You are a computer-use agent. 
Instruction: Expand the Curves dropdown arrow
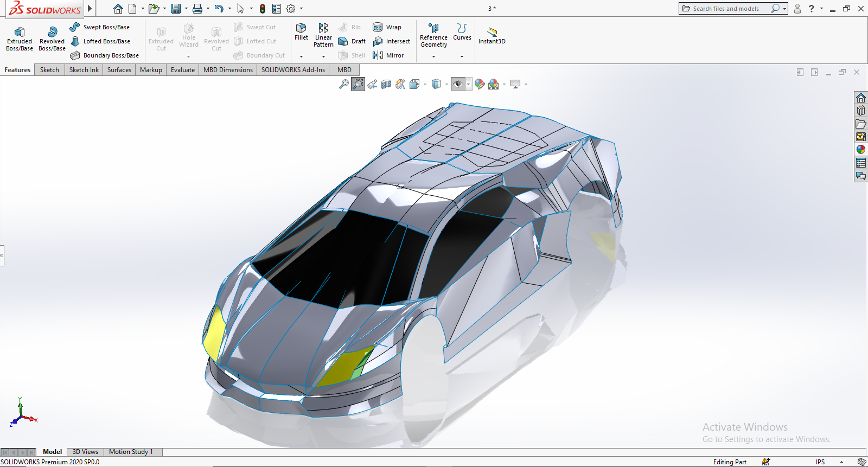coord(462,56)
